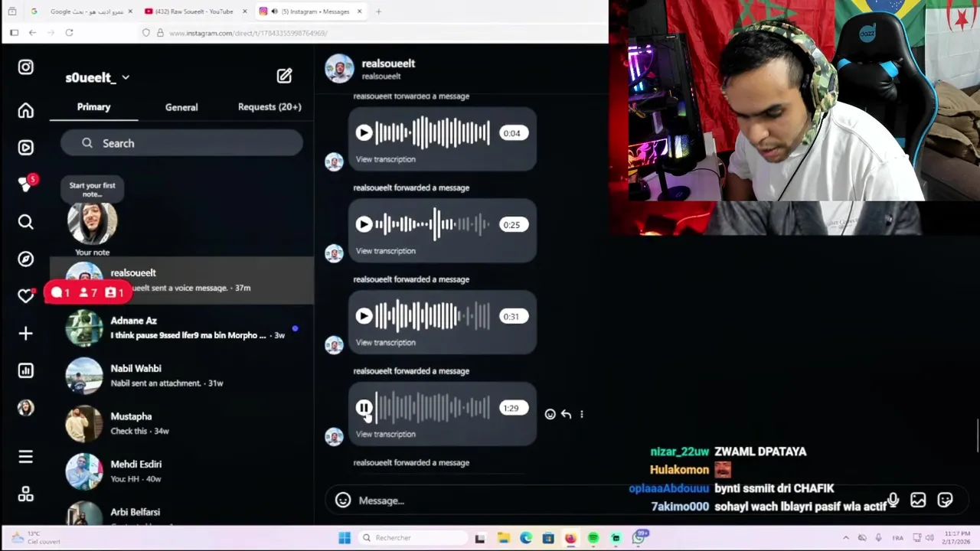Viewport: 980px width, 551px height.
Task: Attach photo image icon
Action: pos(918,500)
